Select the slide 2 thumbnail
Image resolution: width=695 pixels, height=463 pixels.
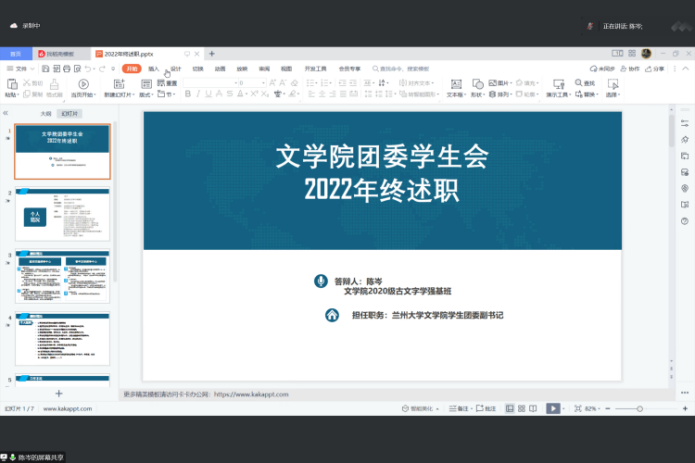(x=62, y=214)
